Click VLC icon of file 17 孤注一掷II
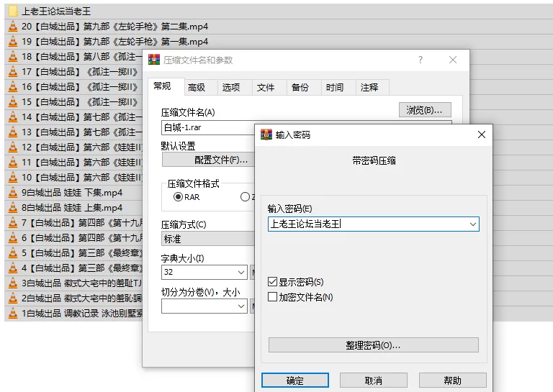Screen dimensions: 553x392 click(x=13, y=72)
